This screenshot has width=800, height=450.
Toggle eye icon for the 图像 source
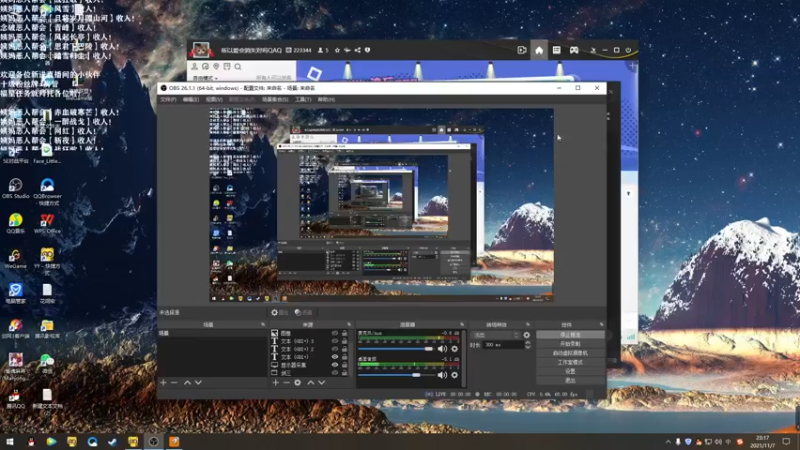tap(335, 333)
